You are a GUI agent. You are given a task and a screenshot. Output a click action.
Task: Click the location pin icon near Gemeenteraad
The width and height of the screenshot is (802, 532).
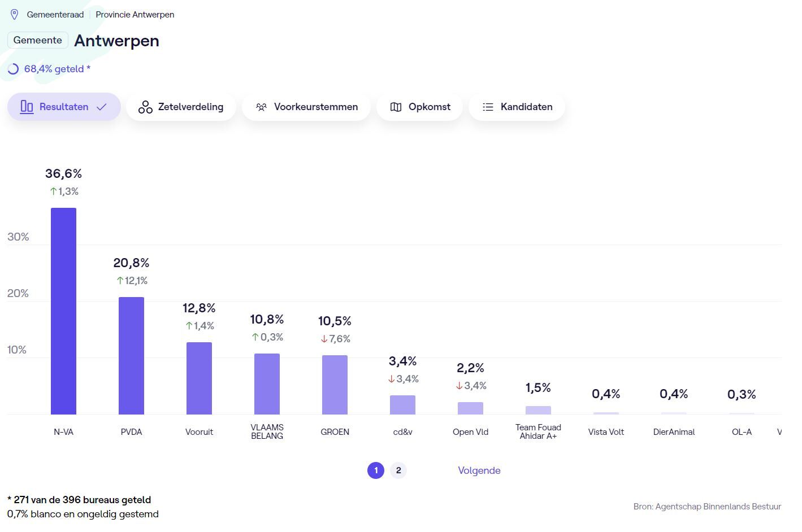coord(15,15)
